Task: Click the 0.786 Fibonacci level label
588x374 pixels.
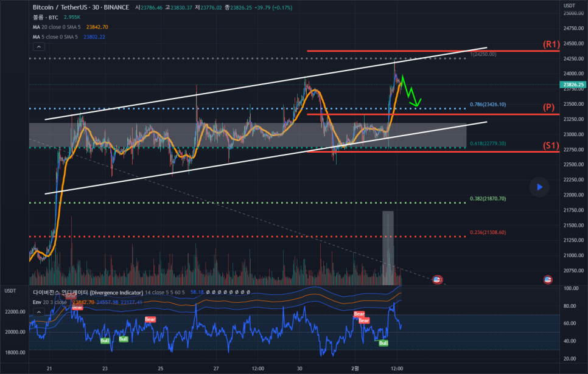Action: (x=488, y=104)
